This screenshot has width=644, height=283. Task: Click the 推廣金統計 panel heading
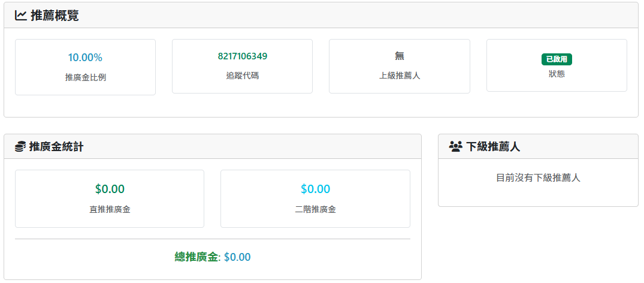coord(56,147)
